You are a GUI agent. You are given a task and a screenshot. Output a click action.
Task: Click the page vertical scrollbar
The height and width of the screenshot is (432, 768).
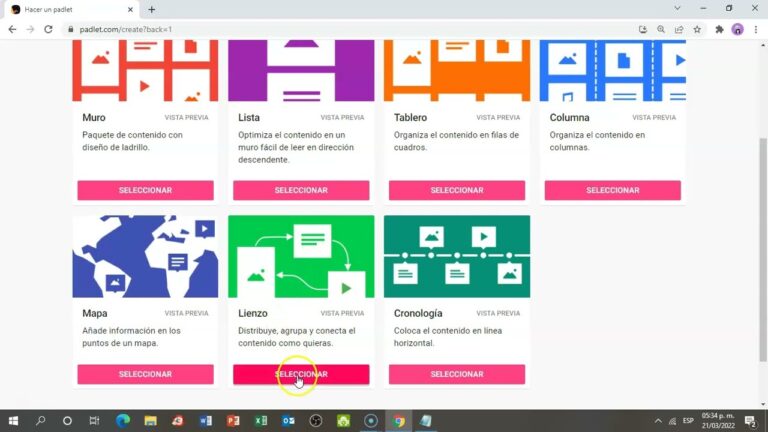(763, 250)
